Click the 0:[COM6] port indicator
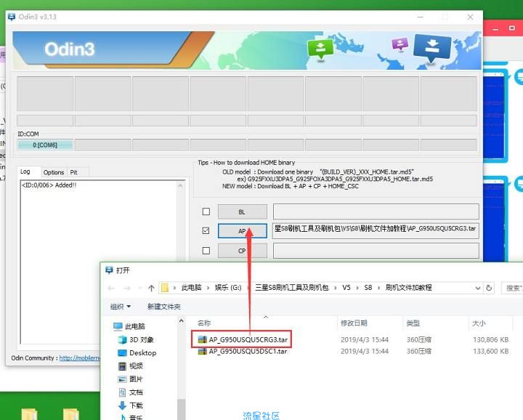 (x=45, y=145)
